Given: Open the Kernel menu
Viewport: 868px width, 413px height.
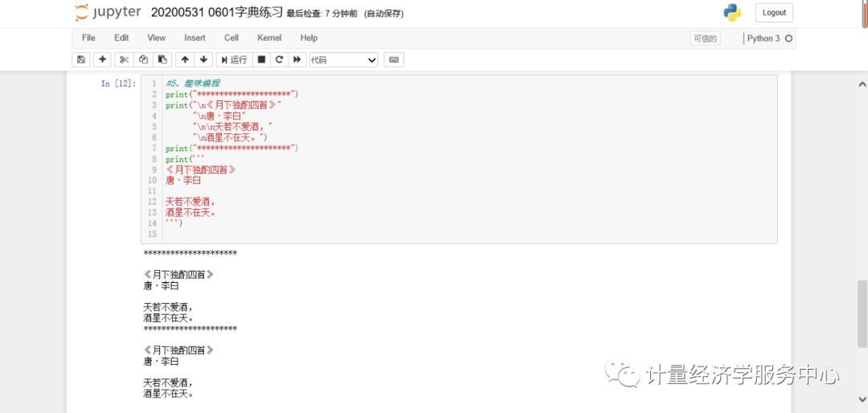Looking at the screenshot, I should pyautogui.click(x=269, y=39).
